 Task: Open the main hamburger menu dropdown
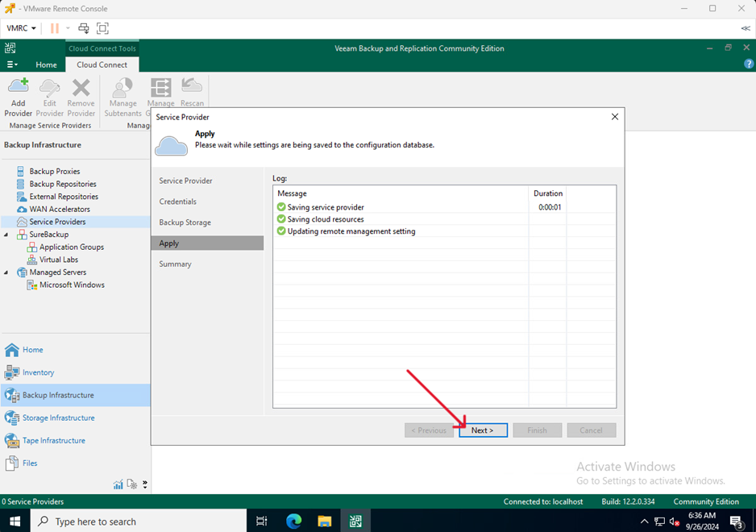coord(11,64)
